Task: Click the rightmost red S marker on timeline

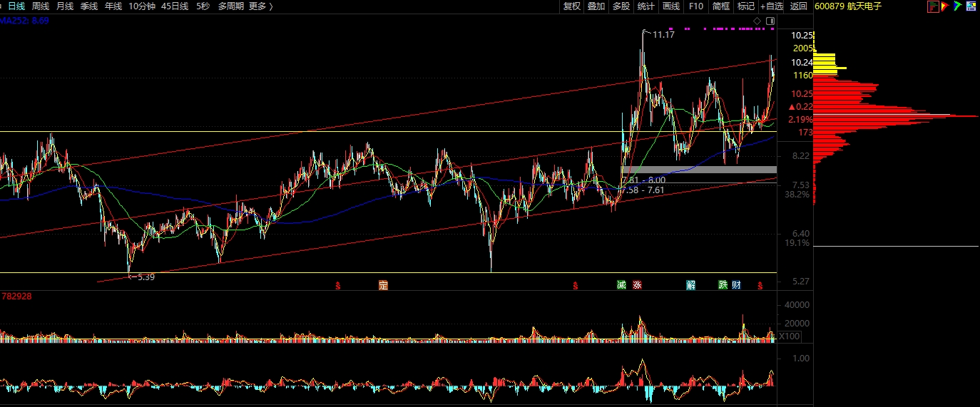Action: click(760, 286)
